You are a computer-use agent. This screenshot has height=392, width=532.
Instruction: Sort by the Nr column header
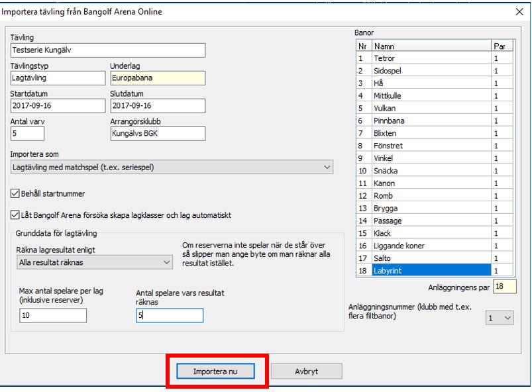pos(364,46)
